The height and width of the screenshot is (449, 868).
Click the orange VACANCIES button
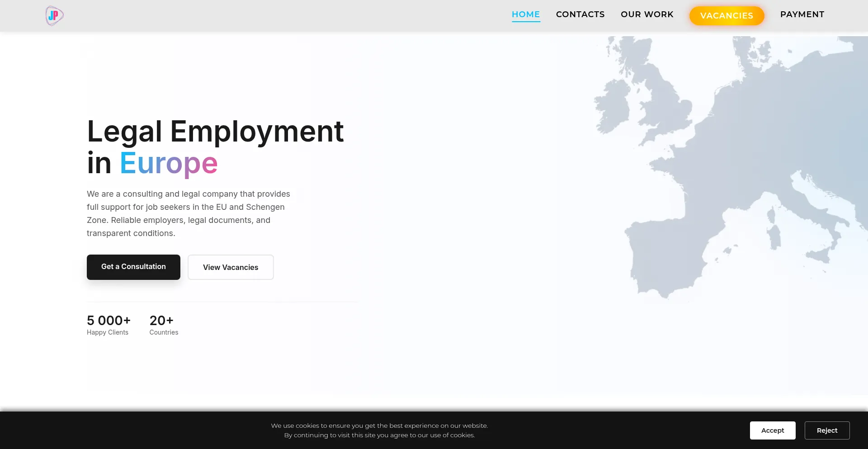pos(726,16)
